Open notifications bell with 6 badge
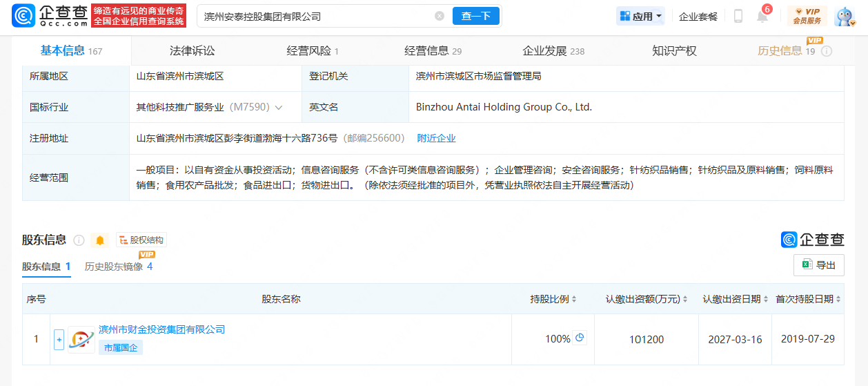 (762, 17)
